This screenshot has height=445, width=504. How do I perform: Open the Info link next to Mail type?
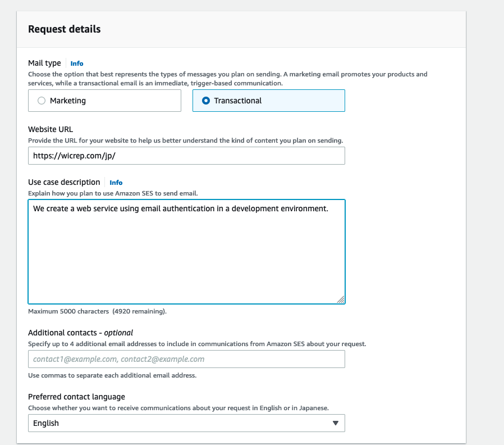pyautogui.click(x=77, y=63)
